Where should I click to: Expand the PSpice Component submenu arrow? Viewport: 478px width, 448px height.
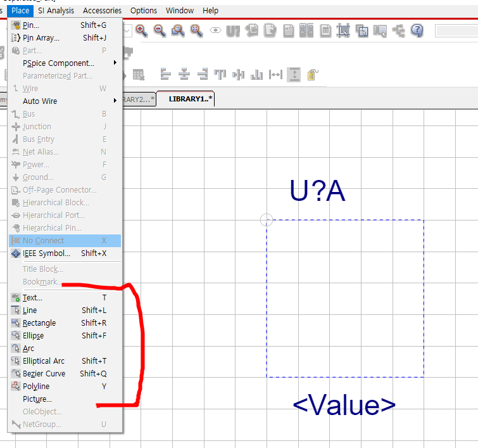115,63
